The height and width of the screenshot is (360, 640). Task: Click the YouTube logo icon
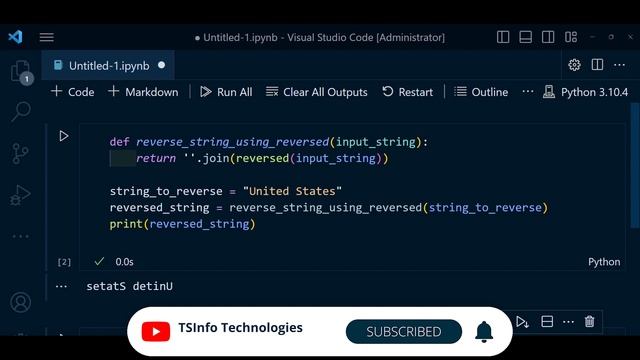coord(156,331)
